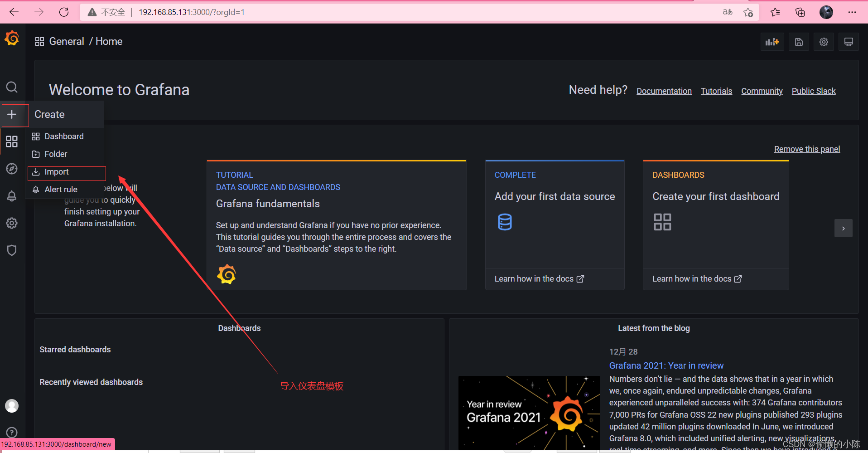Screen dimensions: 868x453
Task: Open the Alerting bell icon in the sidebar
Action: [x=12, y=196]
